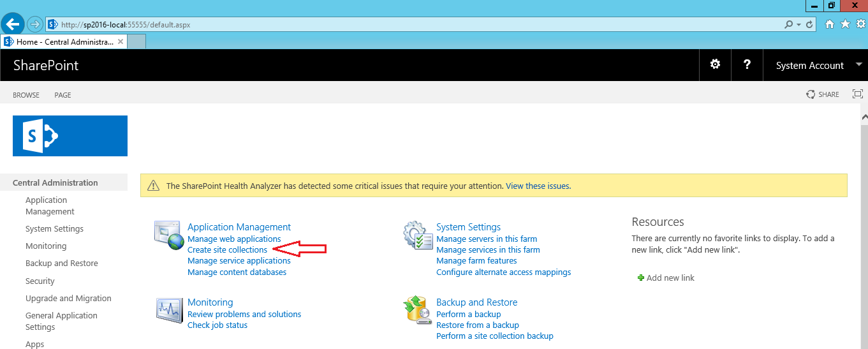Click the Monitoring chart icon

coord(169,309)
